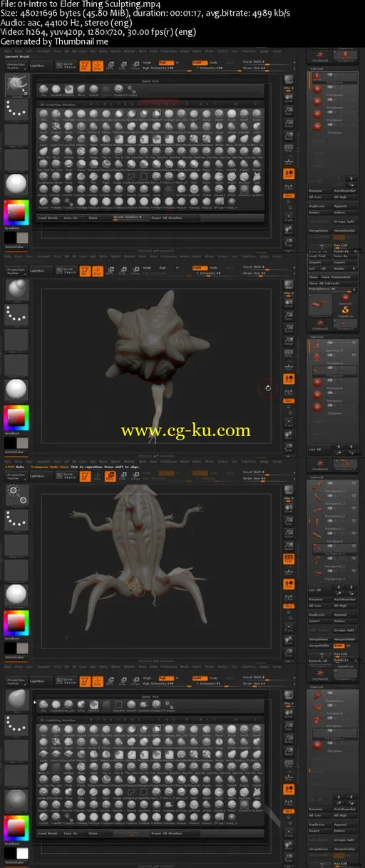Click the Edit icon above the Elder Thing body
This screenshot has height=868, width=365.
[x=85, y=475]
